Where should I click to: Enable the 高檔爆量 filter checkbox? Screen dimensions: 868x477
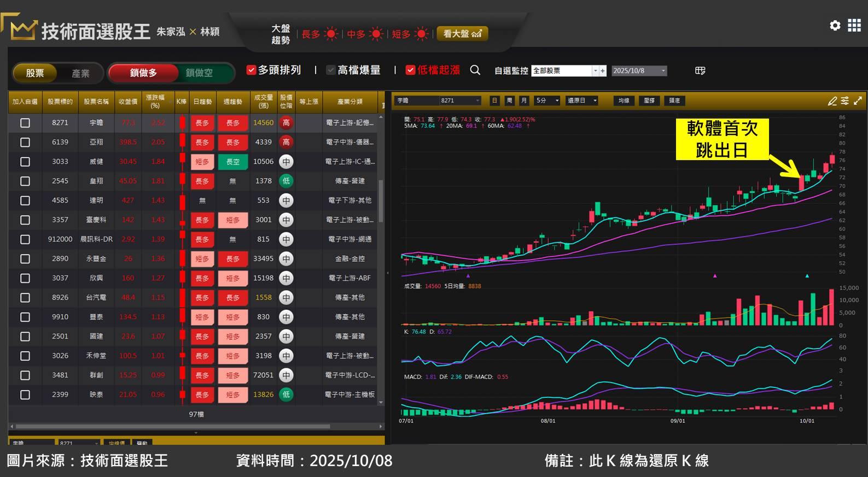(331, 70)
